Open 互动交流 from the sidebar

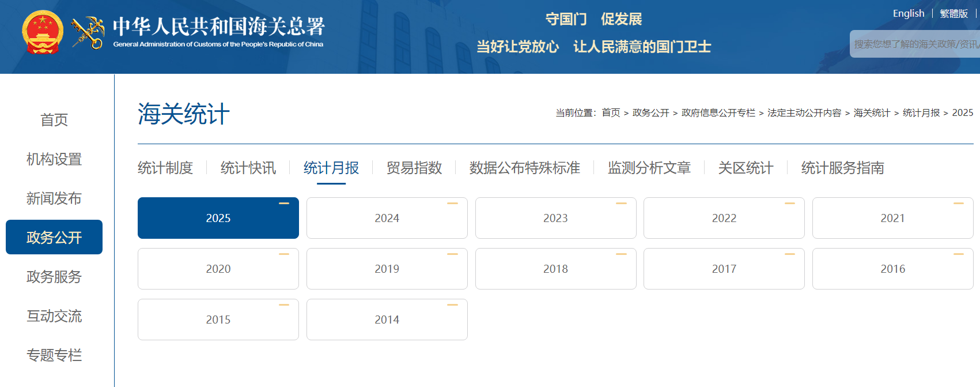[54, 316]
